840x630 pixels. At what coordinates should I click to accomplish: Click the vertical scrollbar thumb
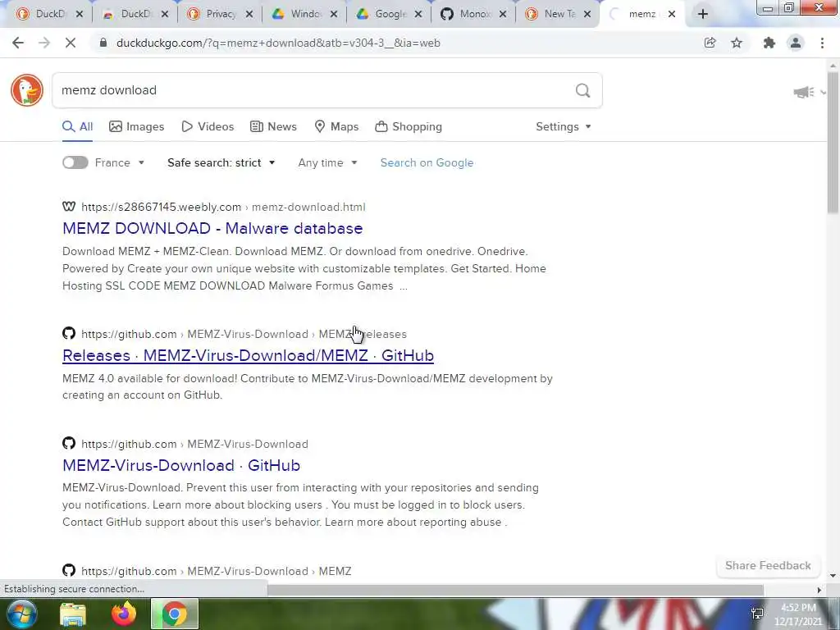tap(833, 142)
